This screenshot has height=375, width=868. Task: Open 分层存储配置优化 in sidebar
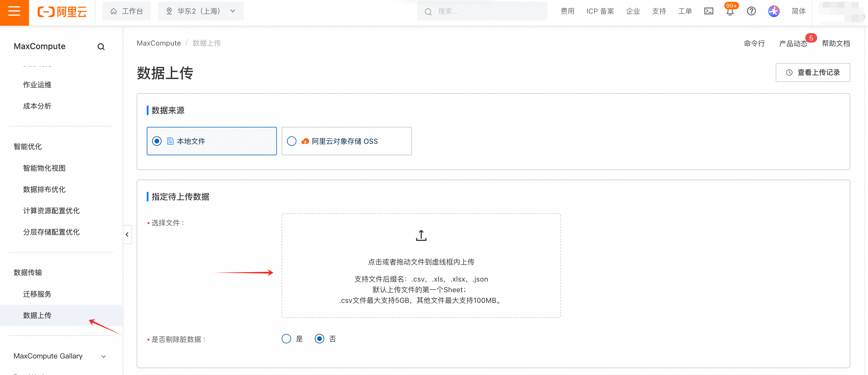click(x=51, y=232)
